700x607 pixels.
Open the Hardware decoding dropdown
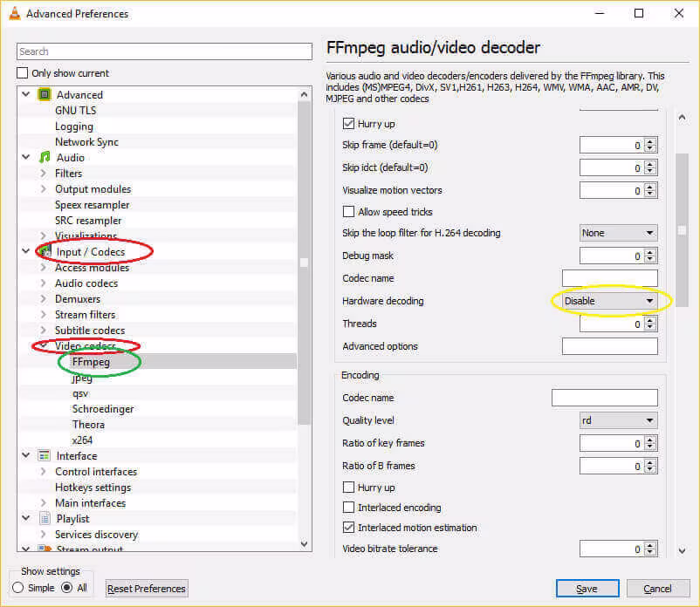pyautogui.click(x=609, y=301)
